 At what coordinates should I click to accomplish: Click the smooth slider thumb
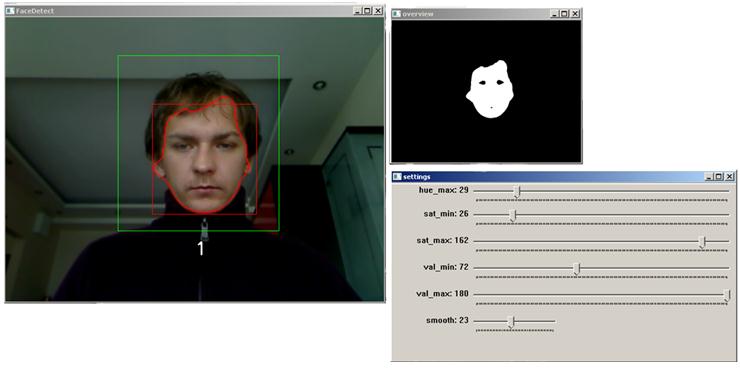click(511, 322)
